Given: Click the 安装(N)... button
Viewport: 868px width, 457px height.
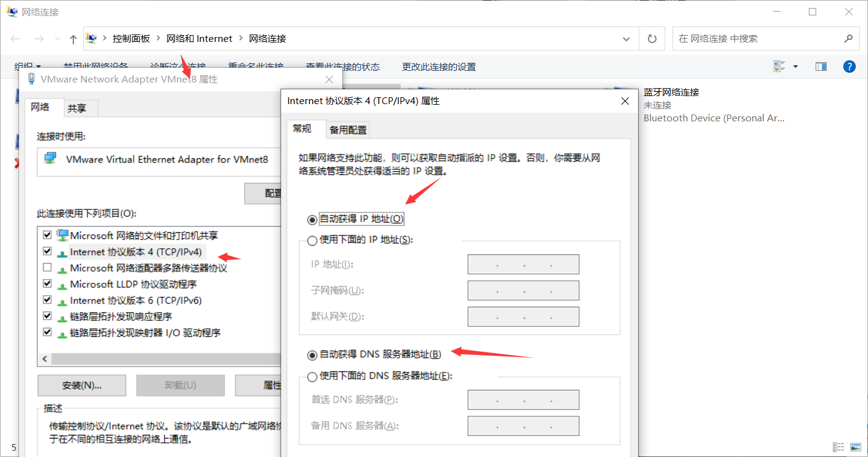Looking at the screenshot, I should point(82,385).
